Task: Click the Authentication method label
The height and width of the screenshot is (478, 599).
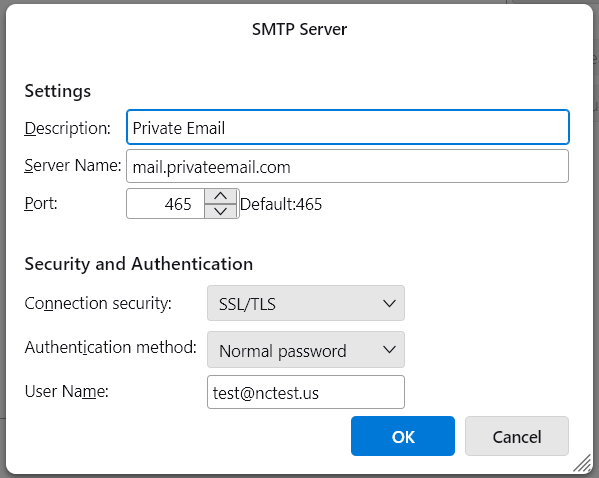Action: 110,347
